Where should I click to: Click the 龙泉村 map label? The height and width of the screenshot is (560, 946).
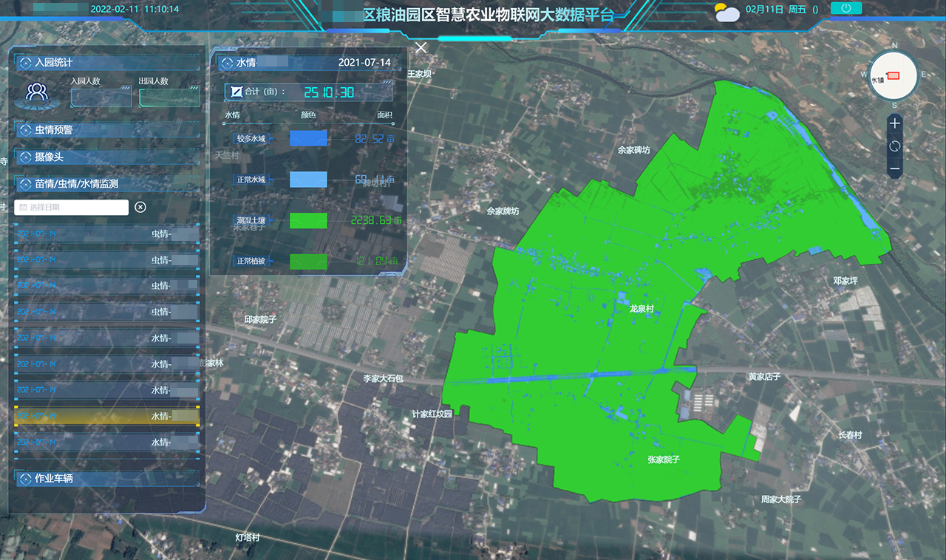point(642,310)
